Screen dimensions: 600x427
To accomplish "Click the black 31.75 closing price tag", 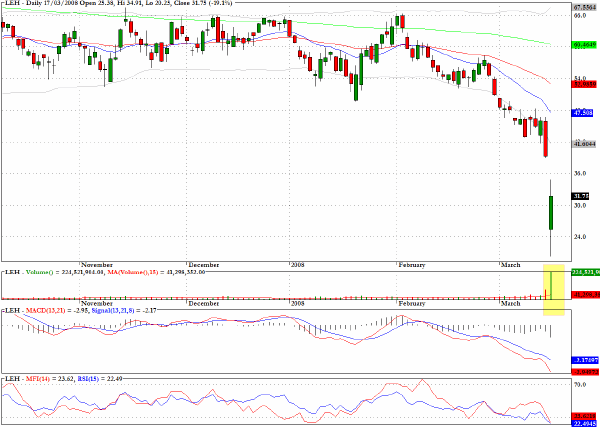I will tap(580, 196).
